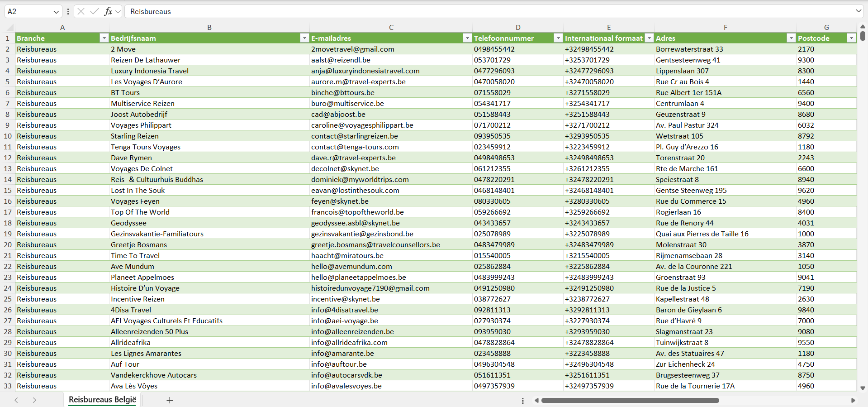Select column C header
868x407 pixels.
click(391, 27)
